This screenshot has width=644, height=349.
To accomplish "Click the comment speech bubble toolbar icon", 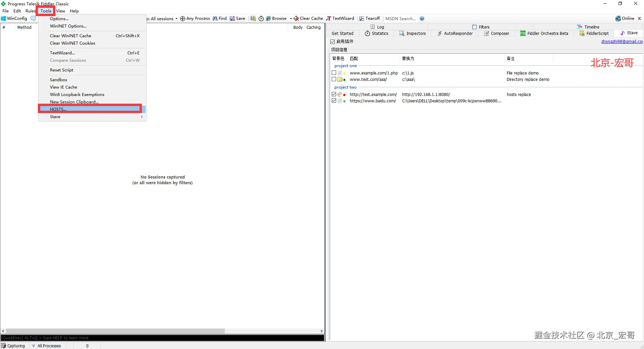I will click(x=33, y=18).
